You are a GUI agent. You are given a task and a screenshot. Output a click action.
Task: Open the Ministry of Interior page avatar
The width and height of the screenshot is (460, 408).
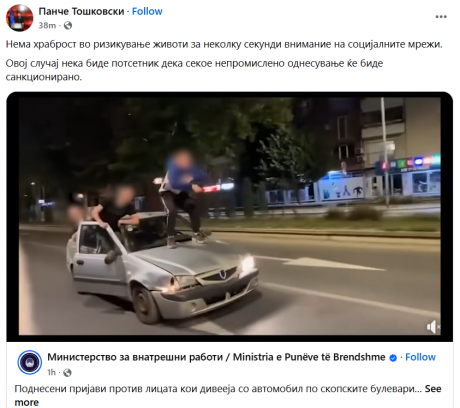pyautogui.click(x=30, y=362)
